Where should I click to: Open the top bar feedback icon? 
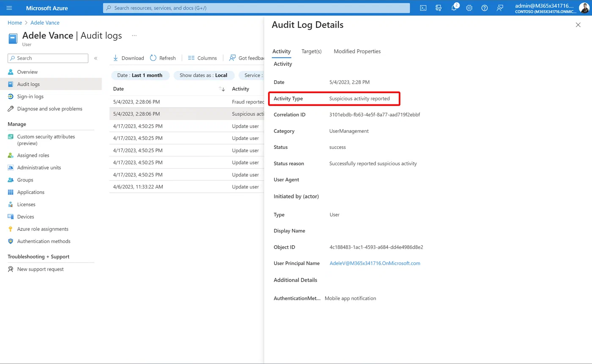click(x=500, y=8)
